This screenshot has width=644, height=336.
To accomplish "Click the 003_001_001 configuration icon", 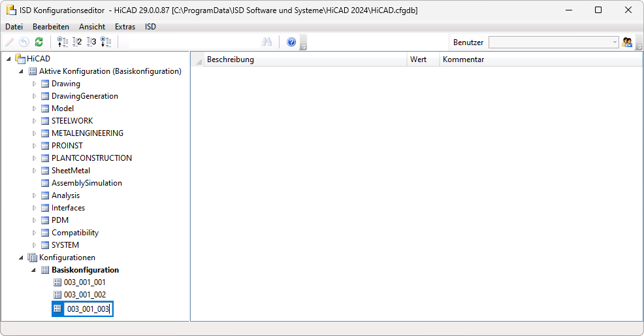I will coord(57,282).
